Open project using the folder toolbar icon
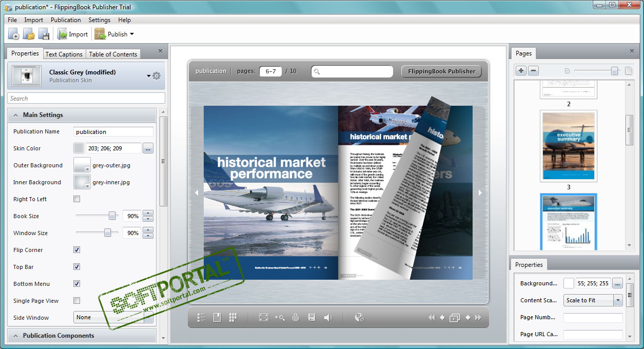This screenshot has height=349, width=644. pyautogui.click(x=29, y=34)
